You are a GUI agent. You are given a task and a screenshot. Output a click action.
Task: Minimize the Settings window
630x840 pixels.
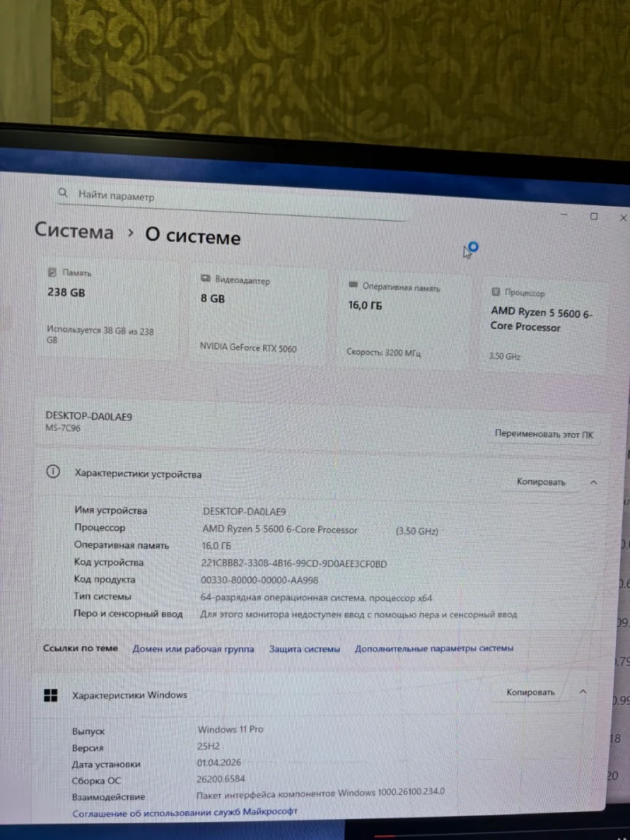[x=564, y=215]
